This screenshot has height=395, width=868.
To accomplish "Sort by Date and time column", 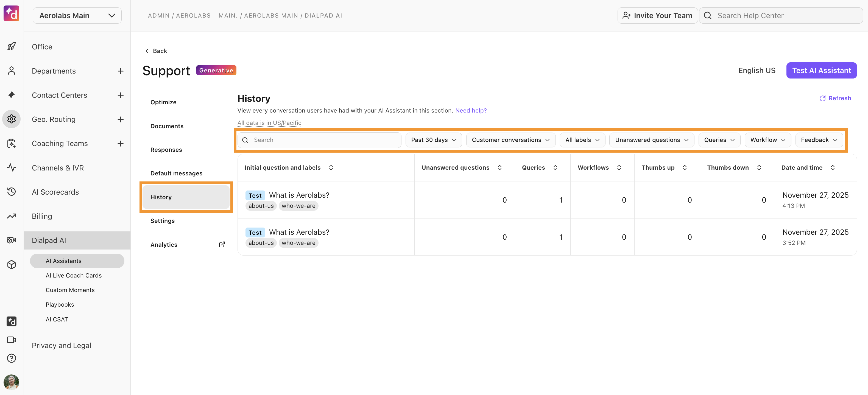I will [833, 168].
